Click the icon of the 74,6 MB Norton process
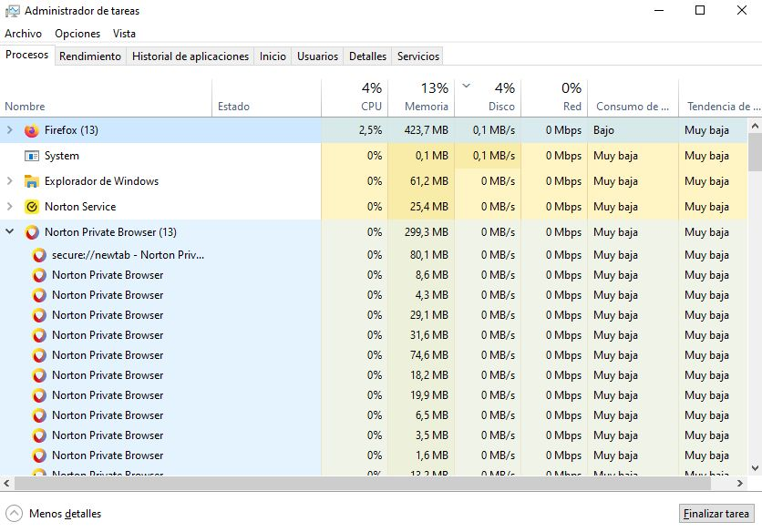 pos(39,355)
